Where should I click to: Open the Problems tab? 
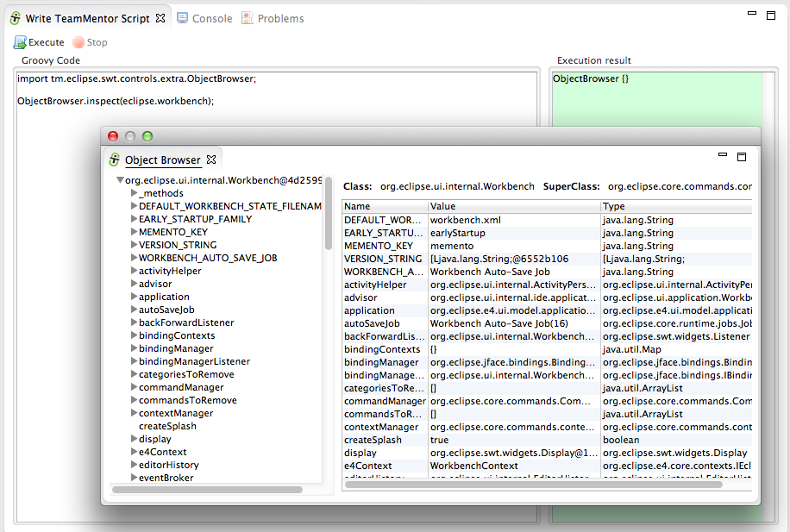[x=280, y=18]
